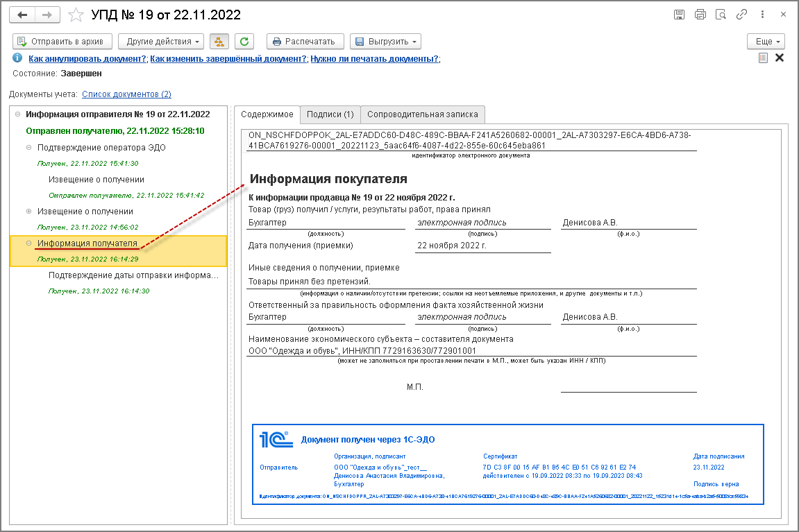Switch to 'Содержимое' tab

coord(267,114)
